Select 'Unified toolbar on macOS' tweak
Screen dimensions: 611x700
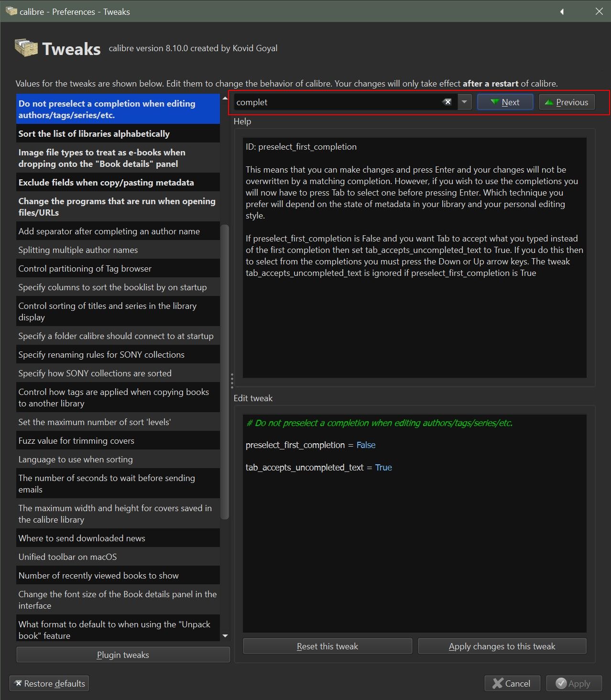pos(118,557)
